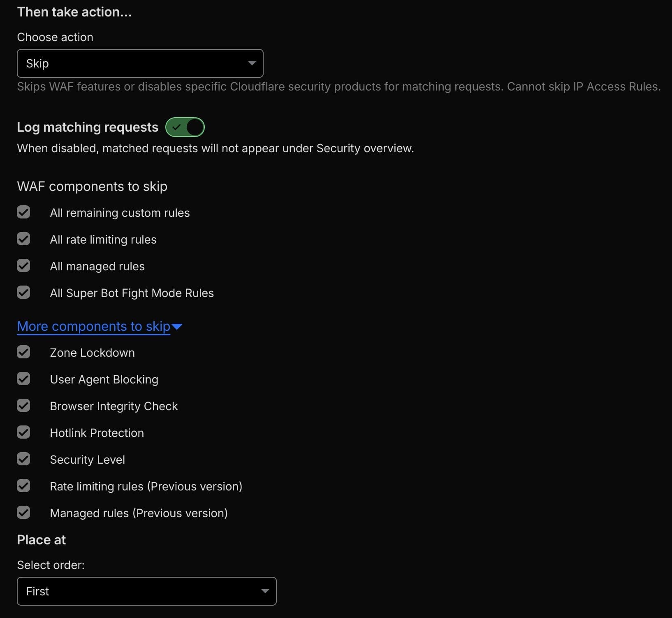
Task: Uncheck the Security Level checkbox
Action: click(23, 459)
